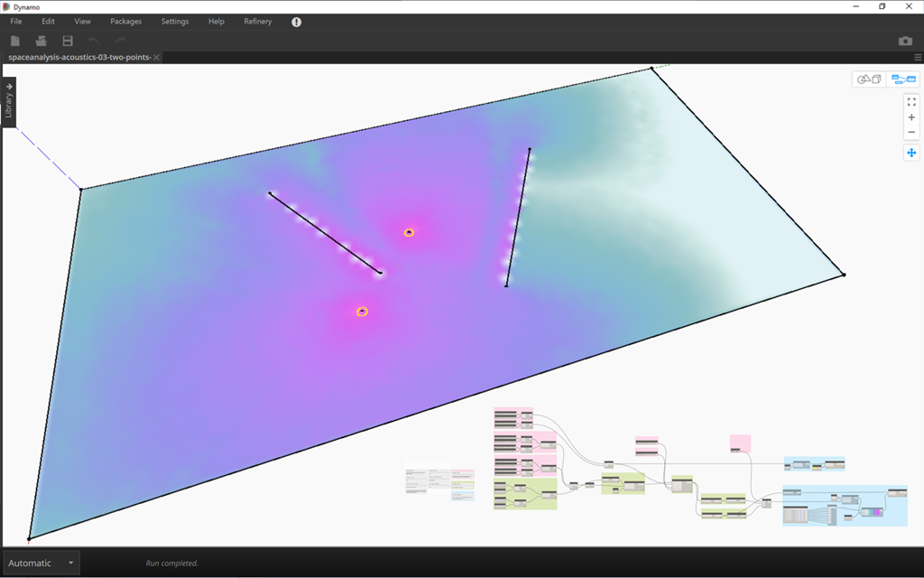Click the Open file icon

(41, 41)
